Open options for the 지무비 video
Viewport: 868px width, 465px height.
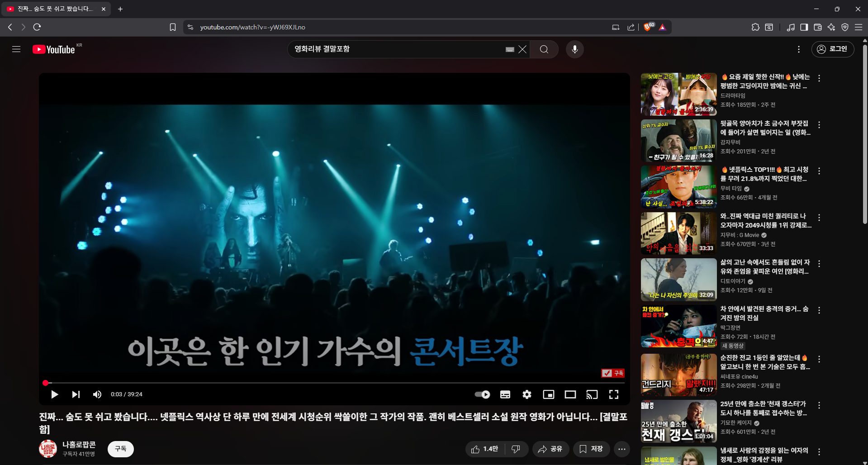tap(819, 218)
